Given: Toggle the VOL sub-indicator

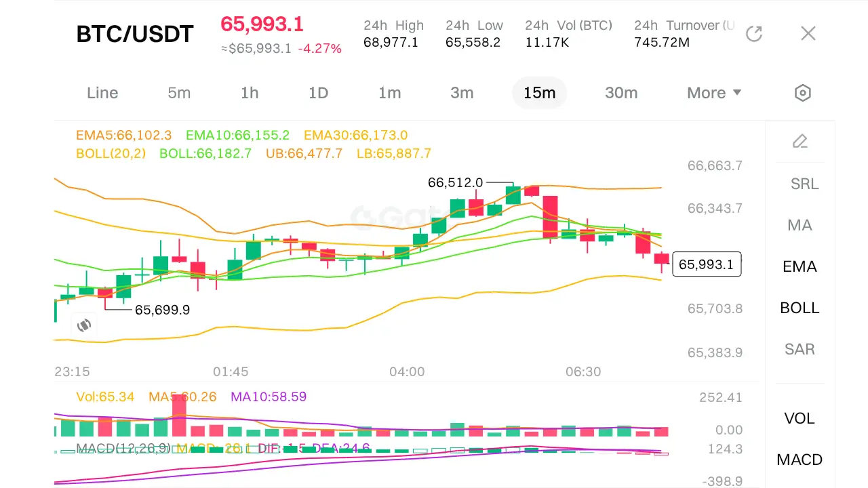Looking at the screenshot, I should 800,418.
